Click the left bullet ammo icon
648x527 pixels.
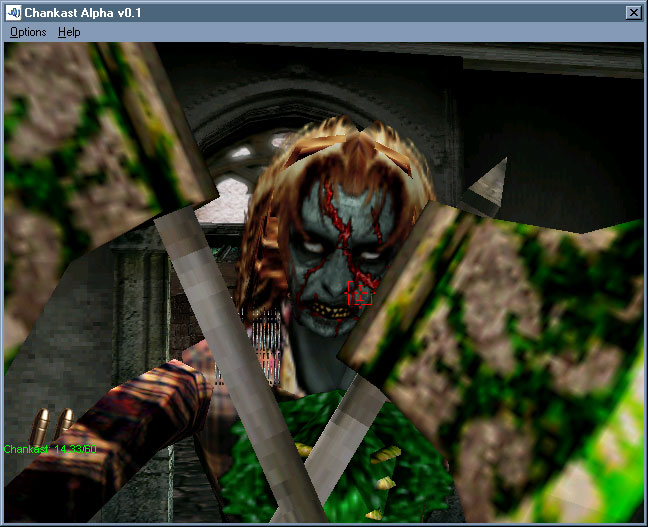pyautogui.click(x=40, y=426)
